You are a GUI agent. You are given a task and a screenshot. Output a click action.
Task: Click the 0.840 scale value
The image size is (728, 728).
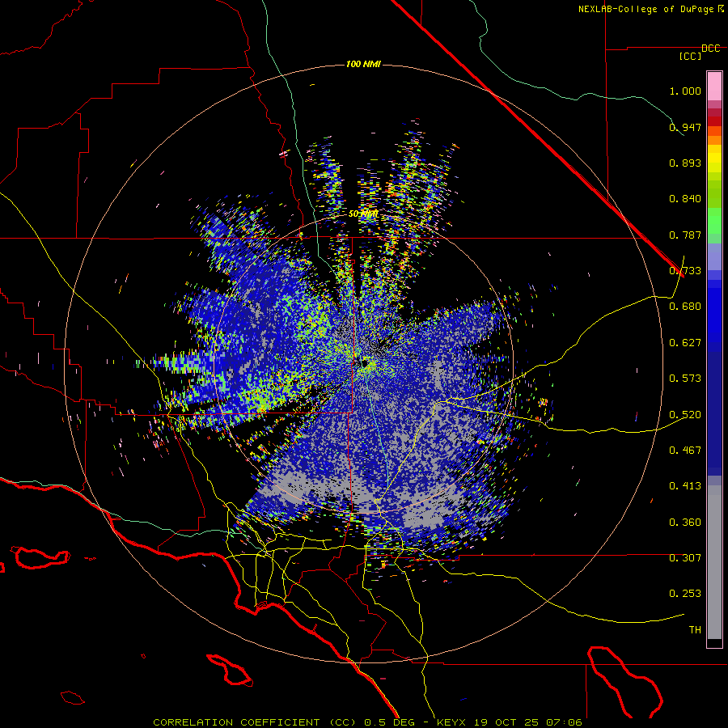pyautogui.click(x=685, y=199)
